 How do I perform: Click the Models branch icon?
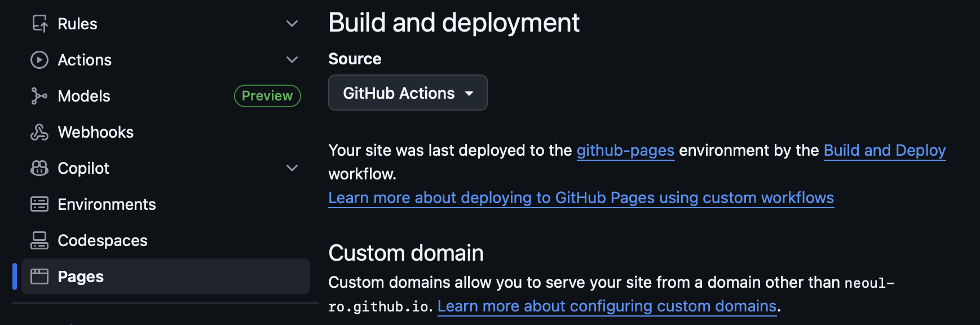click(39, 96)
